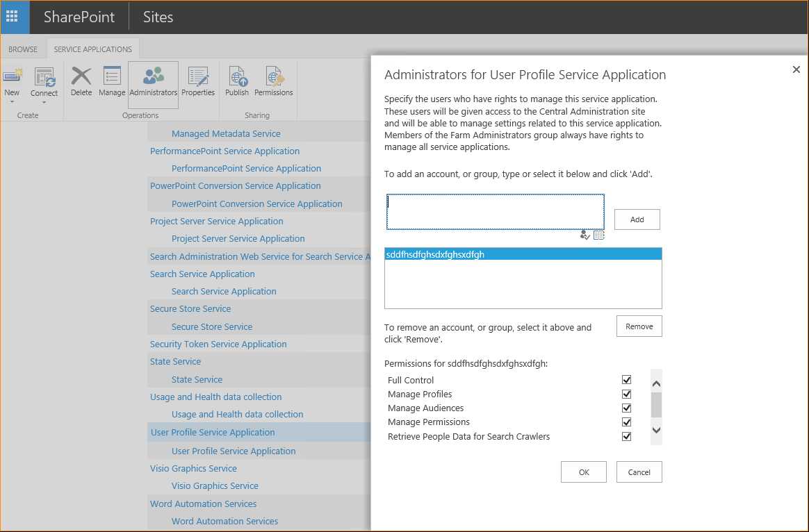The height and width of the screenshot is (532, 809).
Task: Open State Service top-level link
Action: click(x=175, y=362)
